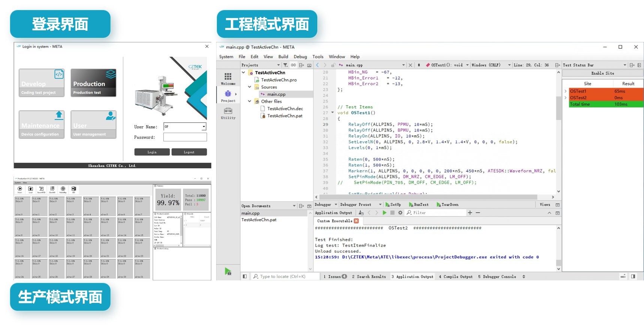
Task: Collapse the TestActiveChn project node
Action: coord(244,72)
